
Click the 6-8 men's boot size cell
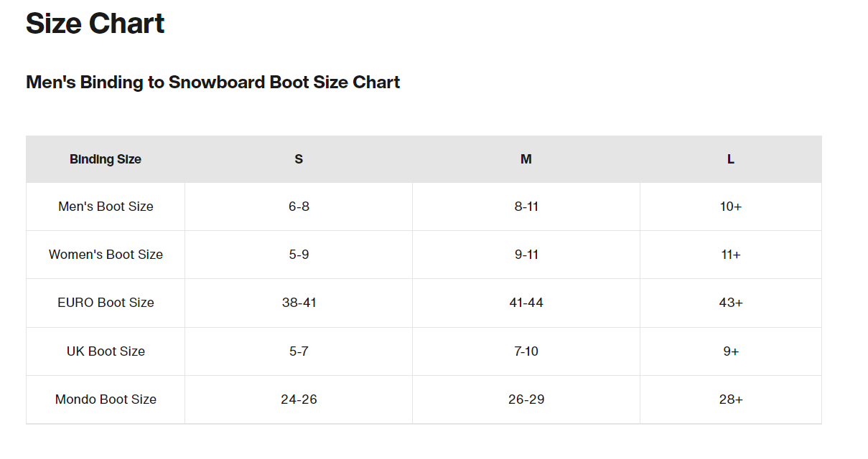click(x=299, y=207)
